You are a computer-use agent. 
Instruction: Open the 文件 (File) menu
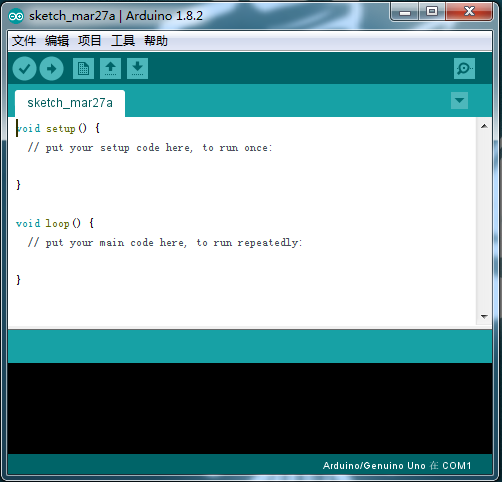point(24,41)
